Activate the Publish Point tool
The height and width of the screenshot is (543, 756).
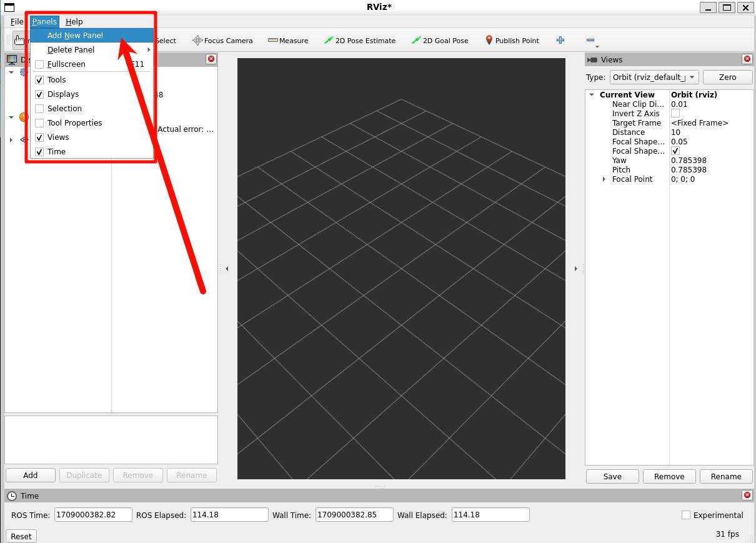point(512,41)
